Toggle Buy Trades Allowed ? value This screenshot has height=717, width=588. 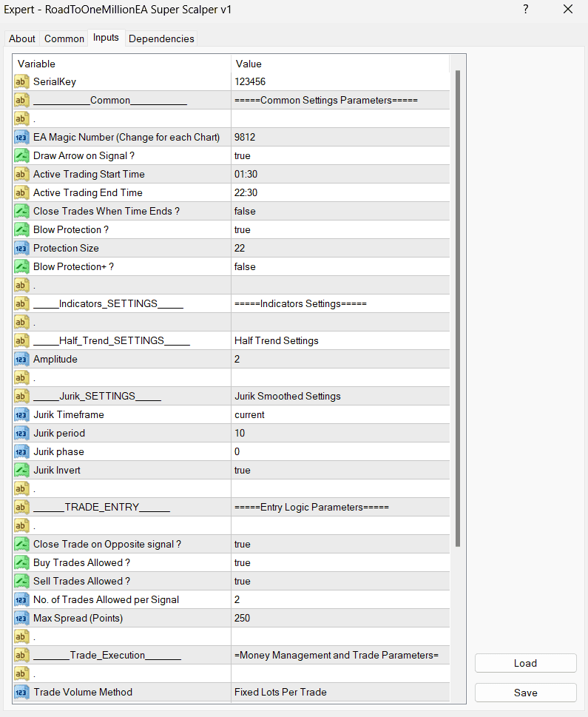point(340,562)
